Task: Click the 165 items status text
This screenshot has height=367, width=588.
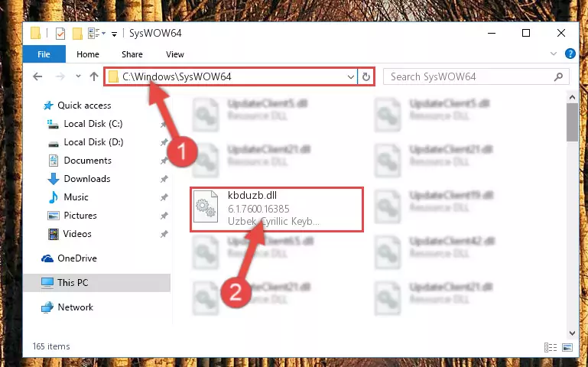Action: [x=51, y=346]
